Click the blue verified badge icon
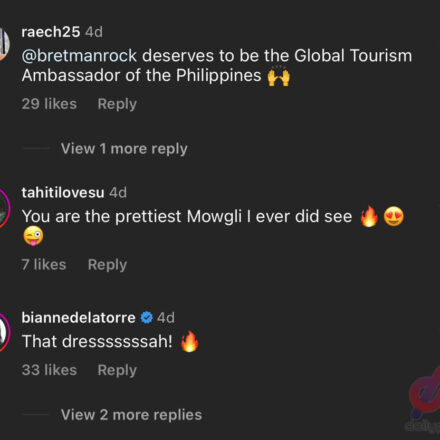Viewport: 440px width, 440px height. coord(146,317)
